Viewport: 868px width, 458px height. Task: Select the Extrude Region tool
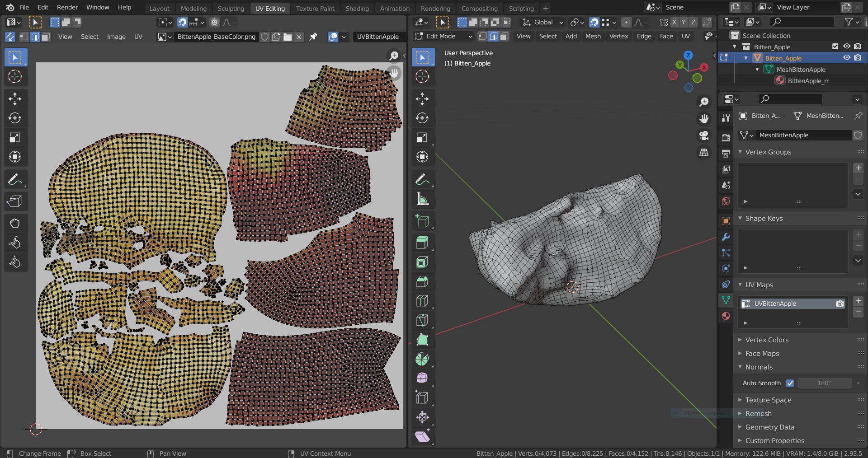[x=422, y=243]
